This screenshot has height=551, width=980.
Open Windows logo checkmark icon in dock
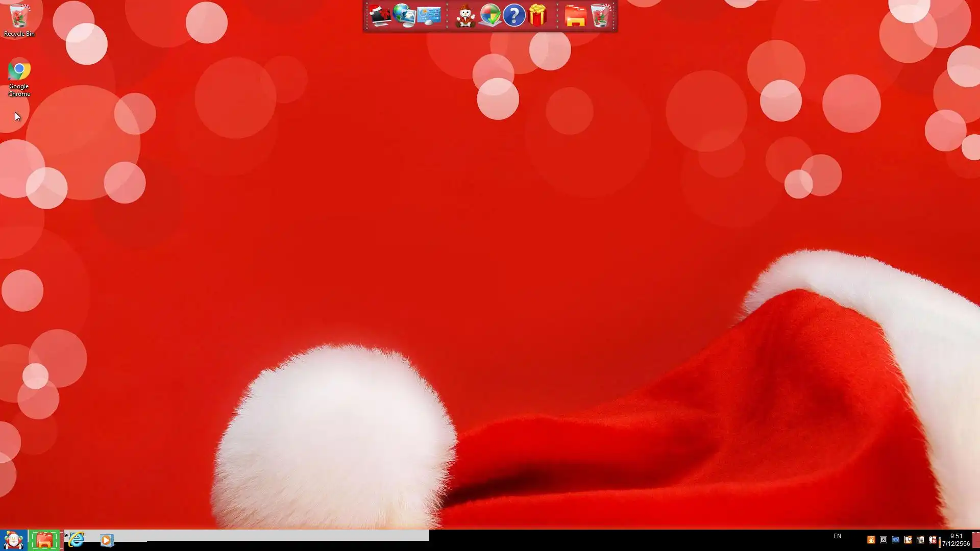(490, 16)
